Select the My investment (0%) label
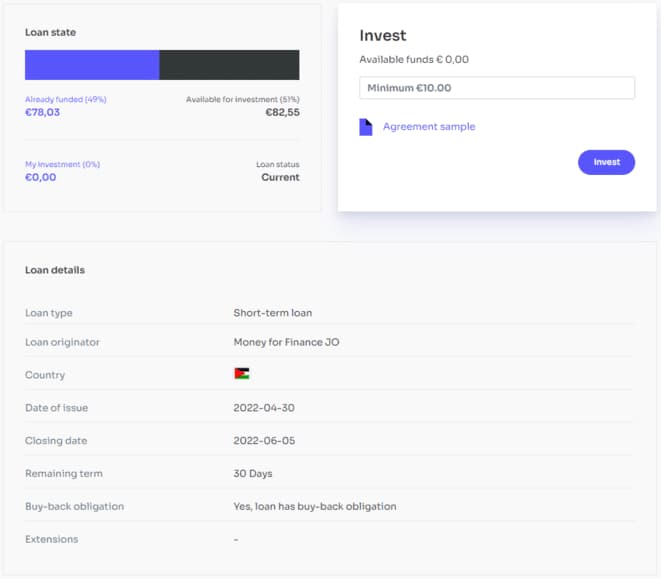This screenshot has height=579, width=661. pos(62,164)
